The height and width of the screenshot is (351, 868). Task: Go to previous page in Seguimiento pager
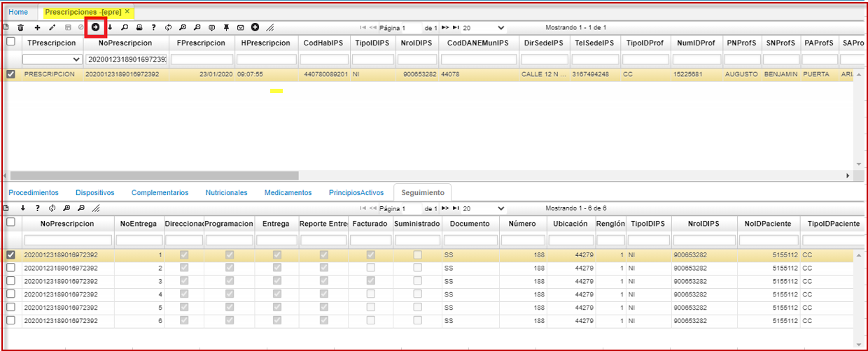click(373, 208)
